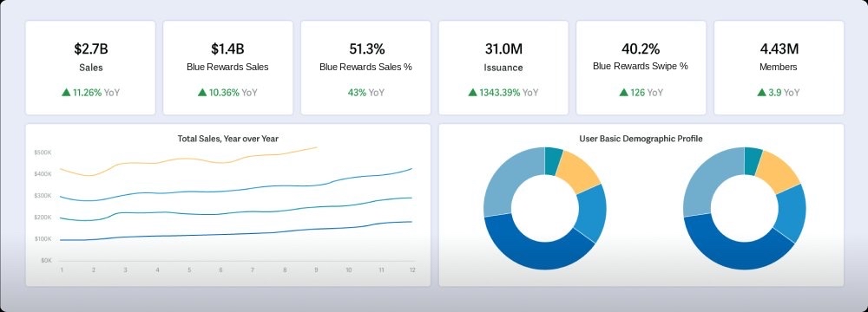Click the Total Sales, Year over Year title
This screenshot has height=312, width=868.
pos(227,139)
